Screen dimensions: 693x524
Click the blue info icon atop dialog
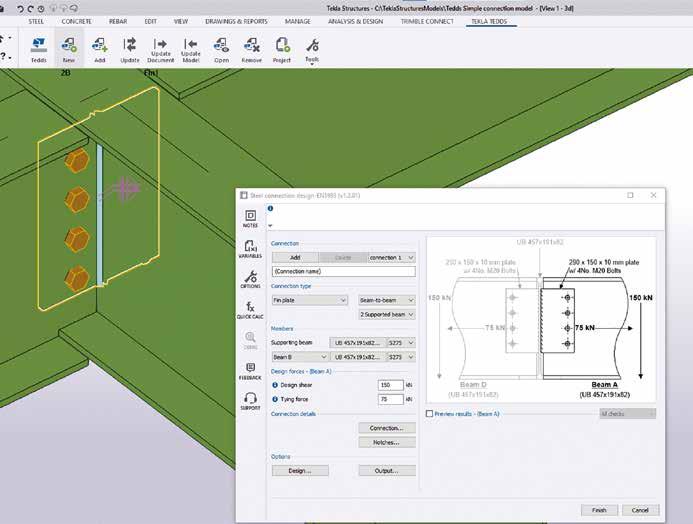pyautogui.click(x=270, y=208)
